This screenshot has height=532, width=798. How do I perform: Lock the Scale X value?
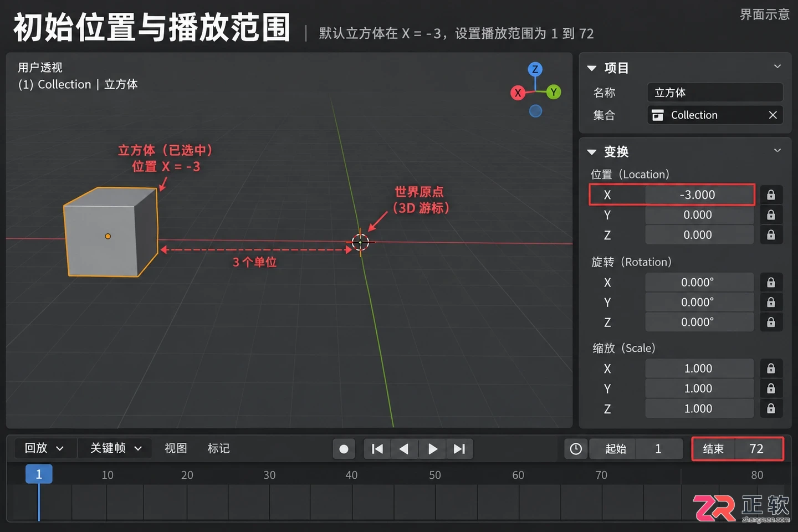(x=771, y=369)
